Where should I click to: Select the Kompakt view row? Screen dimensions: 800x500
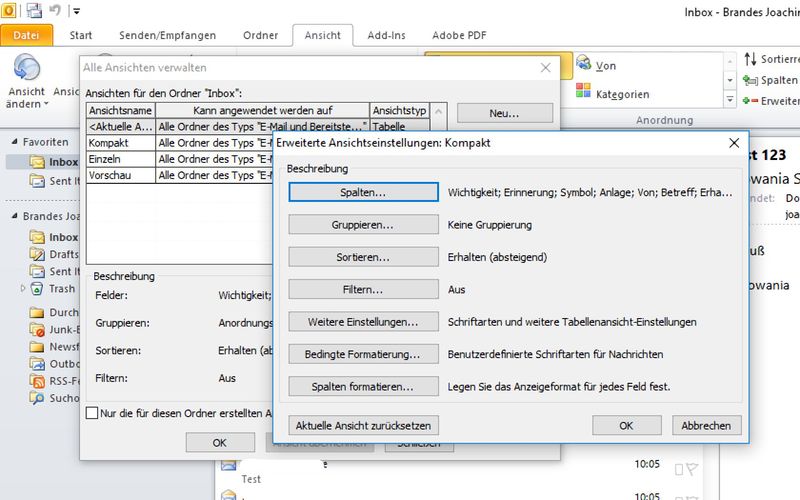click(x=180, y=143)
